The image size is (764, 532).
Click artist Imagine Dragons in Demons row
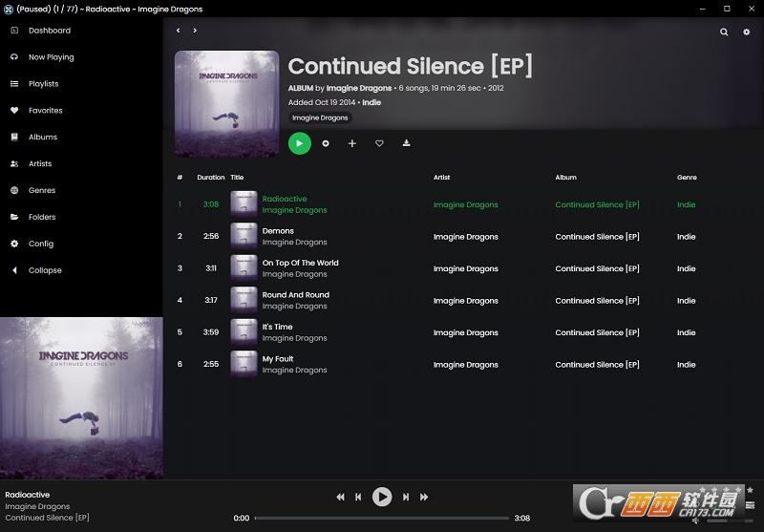click(466, 237)
